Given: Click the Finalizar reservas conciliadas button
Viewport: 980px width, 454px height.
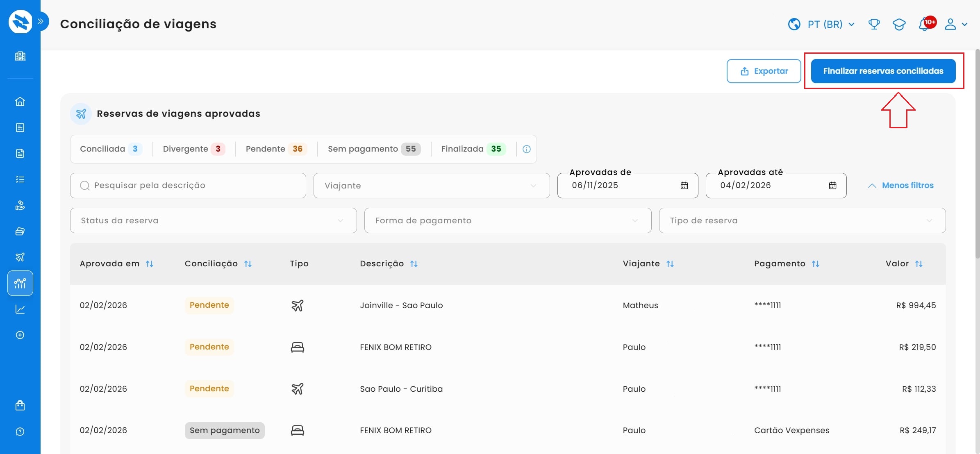Looking at the screenshot, I should tap(883, 71).
